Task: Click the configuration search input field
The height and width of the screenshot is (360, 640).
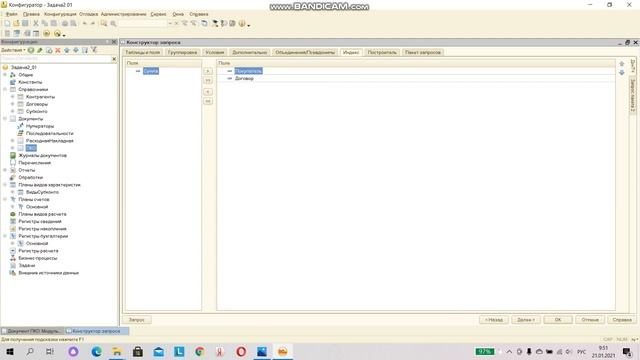Action: coord(56,59)
